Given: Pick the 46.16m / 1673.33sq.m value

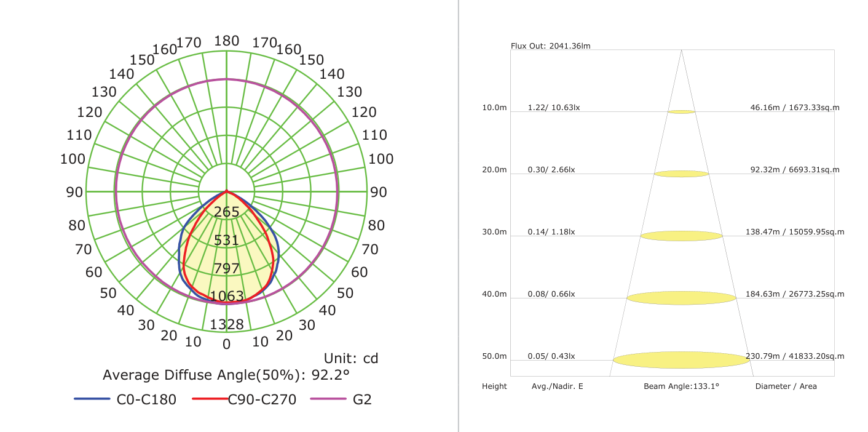Looking at the screenshot, I should (795, 108).
